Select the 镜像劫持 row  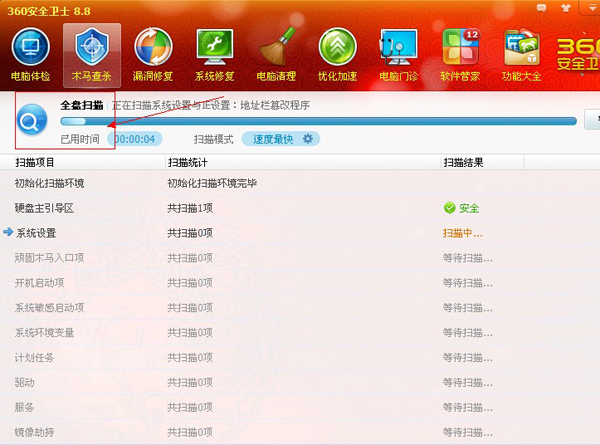coord(300,432)
